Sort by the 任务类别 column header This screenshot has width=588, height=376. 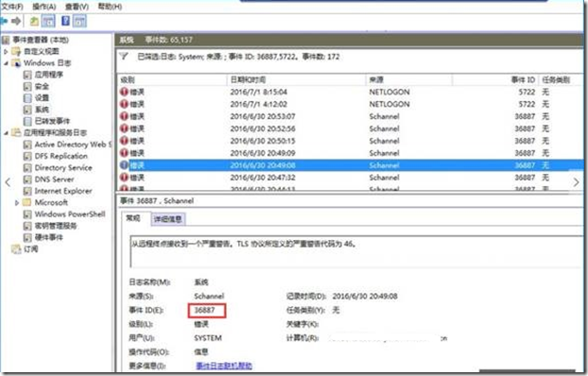[561, 80]
